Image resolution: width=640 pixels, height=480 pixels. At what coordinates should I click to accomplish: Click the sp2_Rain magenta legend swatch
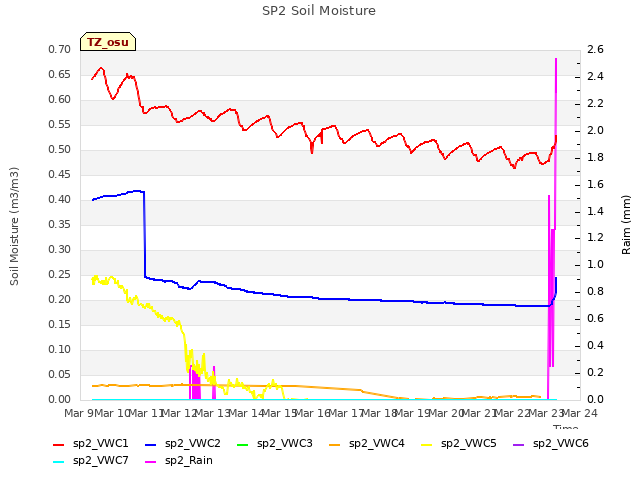[x=151, y=462]
